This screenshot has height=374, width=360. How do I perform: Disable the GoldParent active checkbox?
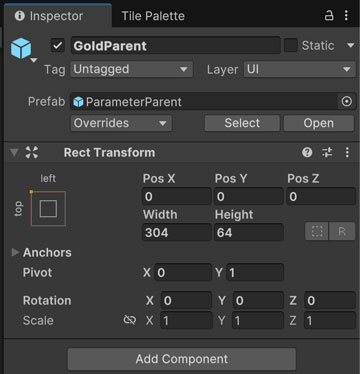(58, 46)
